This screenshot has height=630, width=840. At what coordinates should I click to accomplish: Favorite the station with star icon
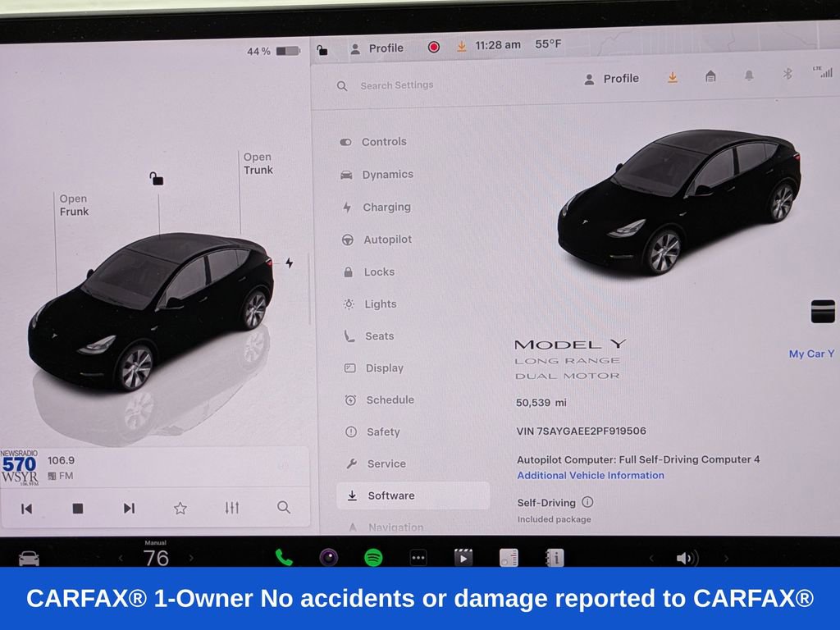tap(180, 508)
